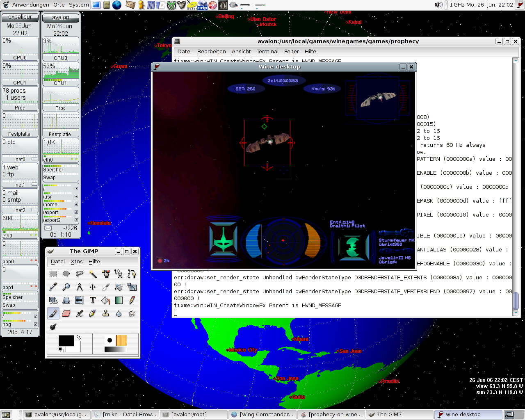Toggle the /home disk checkbox in avalon monitor
This screenshot has width=525, height=420.
tap(76, 204)
